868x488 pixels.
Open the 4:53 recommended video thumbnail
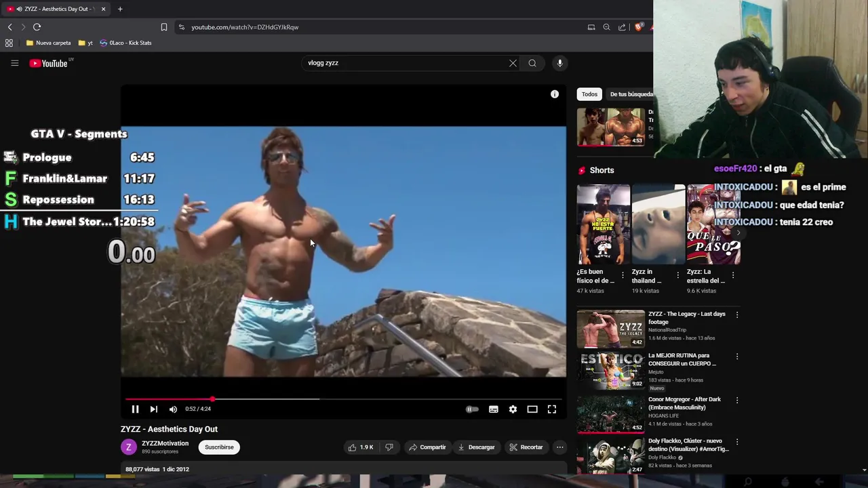tap(611, 127)
